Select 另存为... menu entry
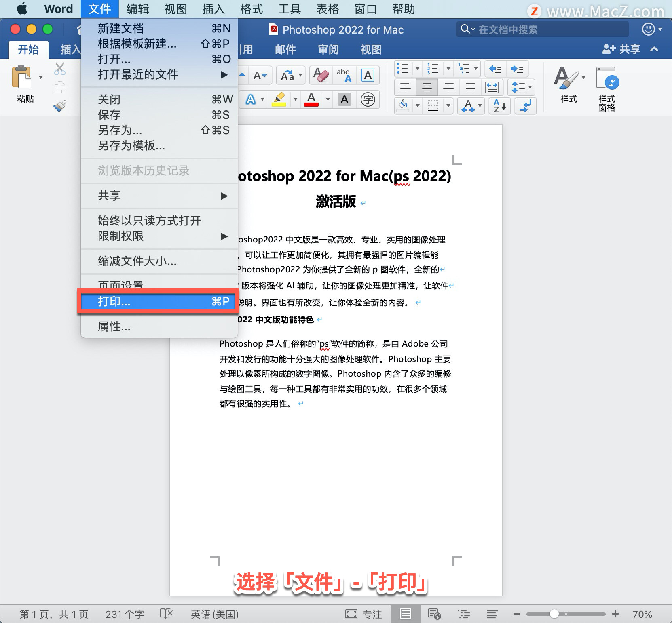The image size is (672, 623). click(x=158, y=130)
